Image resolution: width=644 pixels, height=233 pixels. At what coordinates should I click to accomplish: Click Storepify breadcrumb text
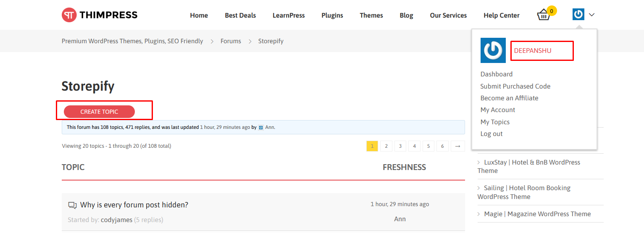[271, 41]
